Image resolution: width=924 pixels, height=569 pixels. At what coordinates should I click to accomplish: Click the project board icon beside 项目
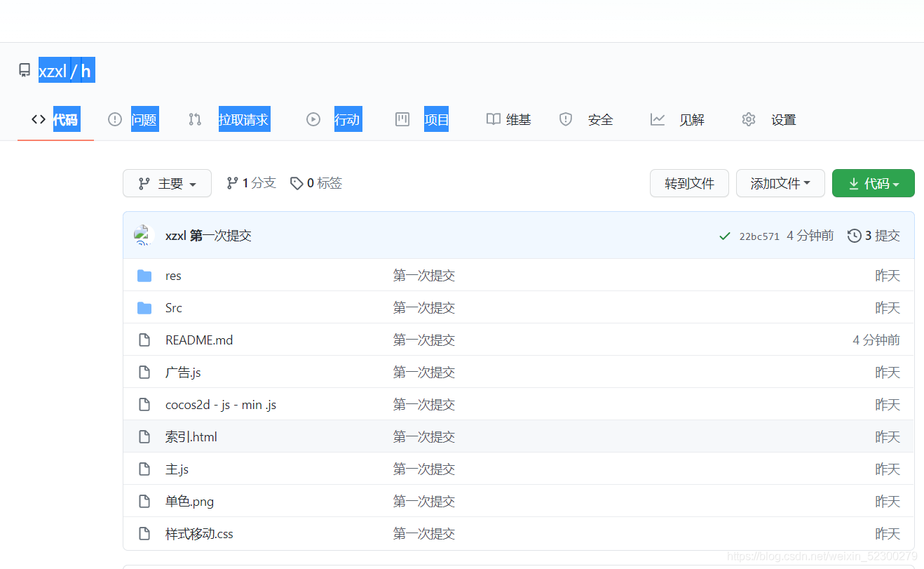(x=402, y=119)
